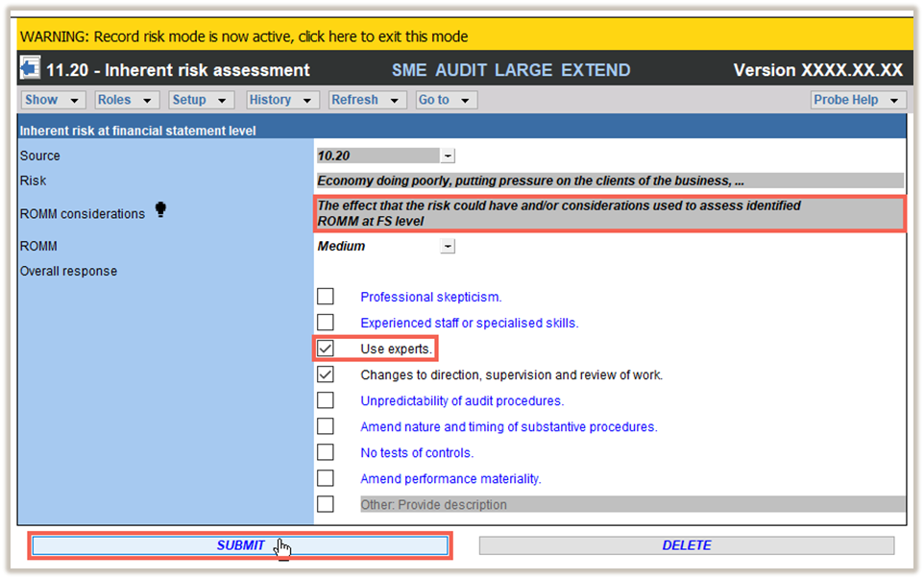
Task: Click the SUBMIT button
Action: pos(240,545)
